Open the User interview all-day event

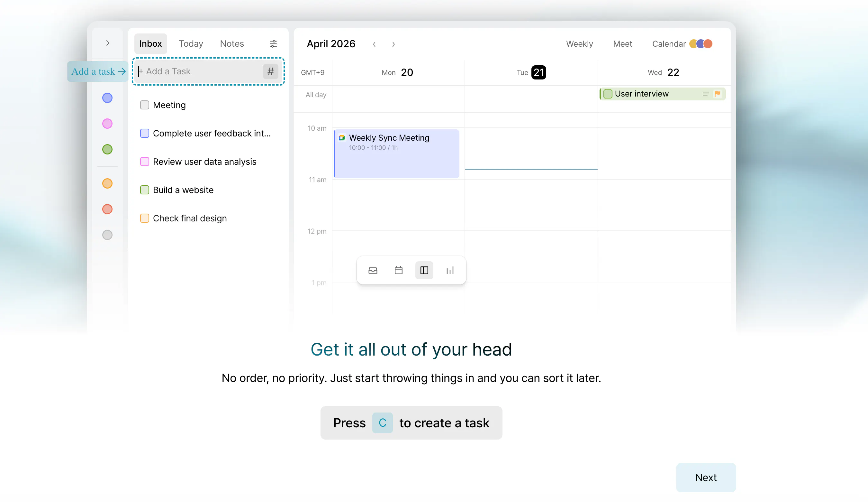tap(662, 94)
